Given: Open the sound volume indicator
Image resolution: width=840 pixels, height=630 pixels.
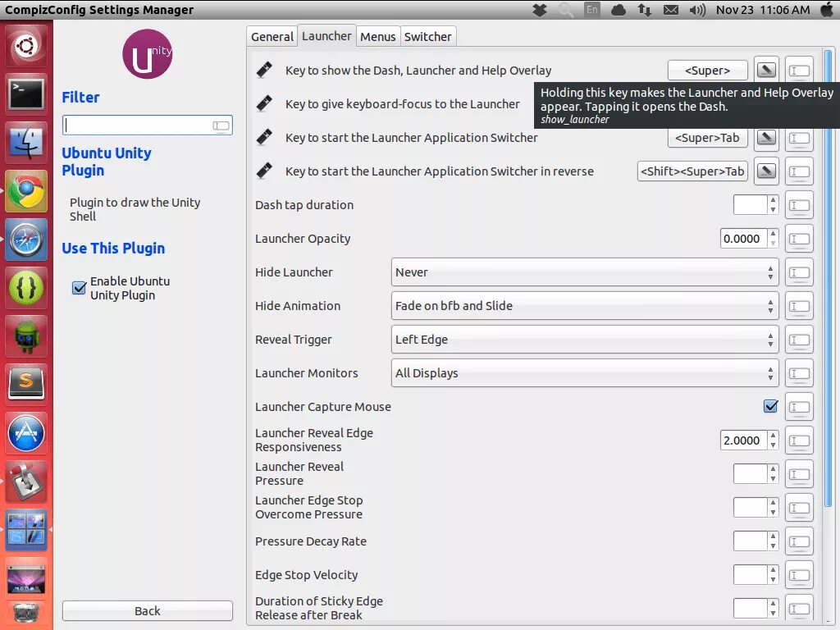Looking at the screenshot, I should point(697,10).
